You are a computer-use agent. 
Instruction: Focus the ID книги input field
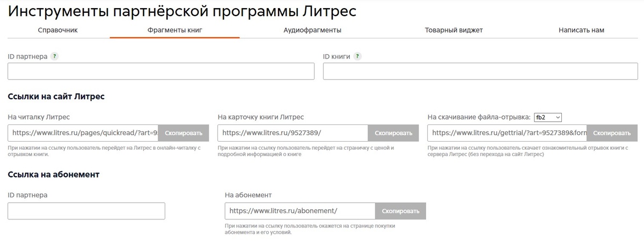pos(480,71)
